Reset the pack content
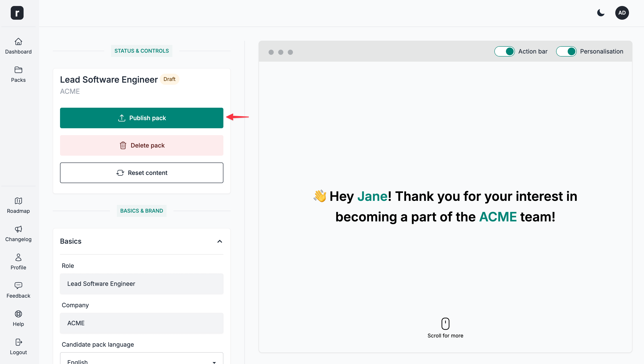Image resolution: width=644 pixels, height=364 pixels. 141,173
